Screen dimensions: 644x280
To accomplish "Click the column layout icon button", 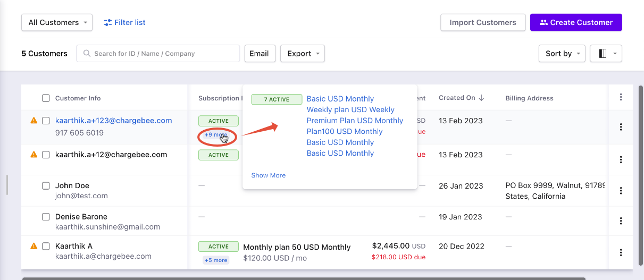I will point(606,54).
